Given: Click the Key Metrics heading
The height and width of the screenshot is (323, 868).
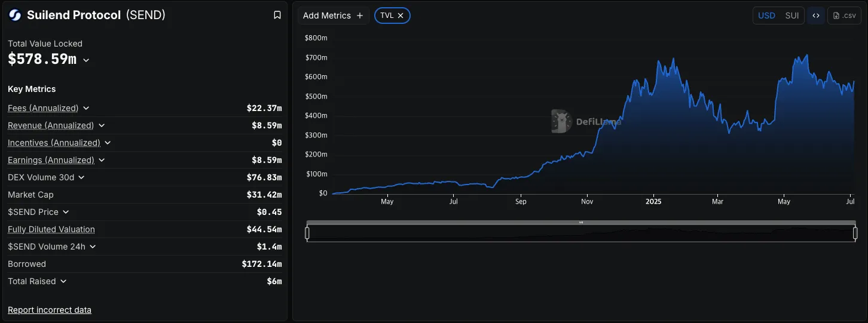Looking at the screenshot, I should (x=32, y=89).
